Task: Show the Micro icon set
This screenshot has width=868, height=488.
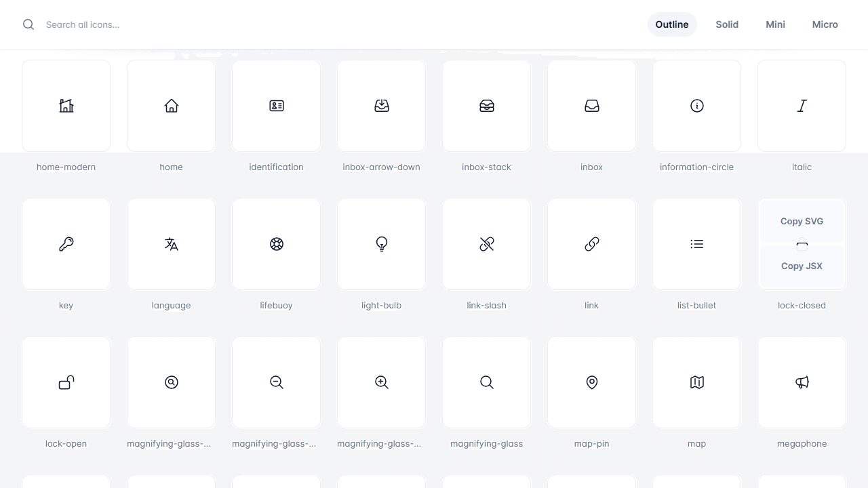Action: [825, 24]
